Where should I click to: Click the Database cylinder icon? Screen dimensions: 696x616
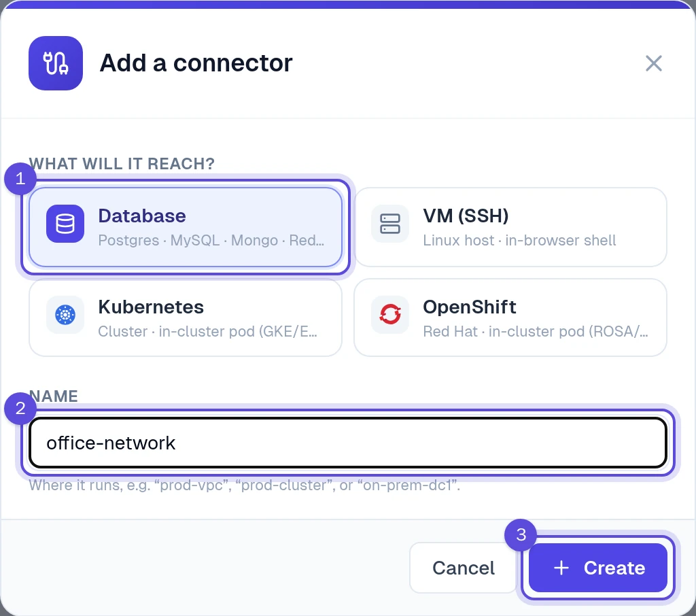(65, 224)
